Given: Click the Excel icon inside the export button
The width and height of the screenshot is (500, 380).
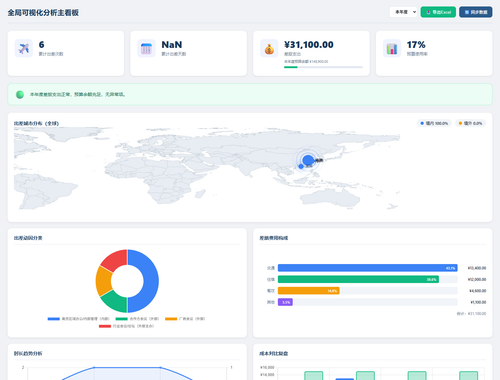Looking at the screenshot, I should click(x=429, y=12).
